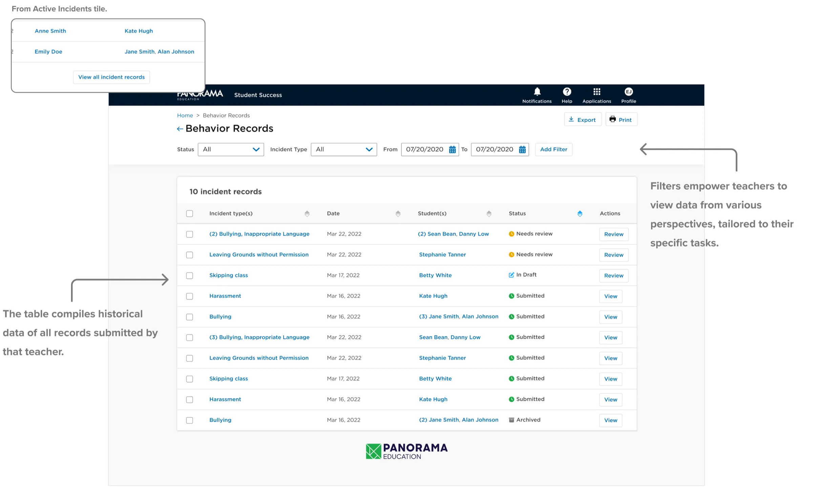Screen dimensions: 813x504
Task: Sort by Status column arrows
Action: (x=580, y=214)
